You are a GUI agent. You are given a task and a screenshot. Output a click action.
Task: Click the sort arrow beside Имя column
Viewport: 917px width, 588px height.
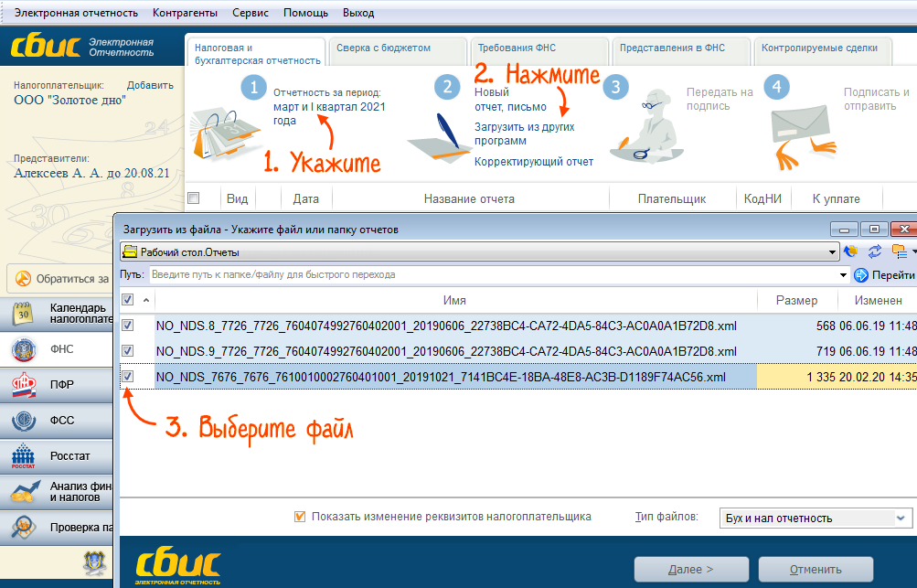[146, 300]
